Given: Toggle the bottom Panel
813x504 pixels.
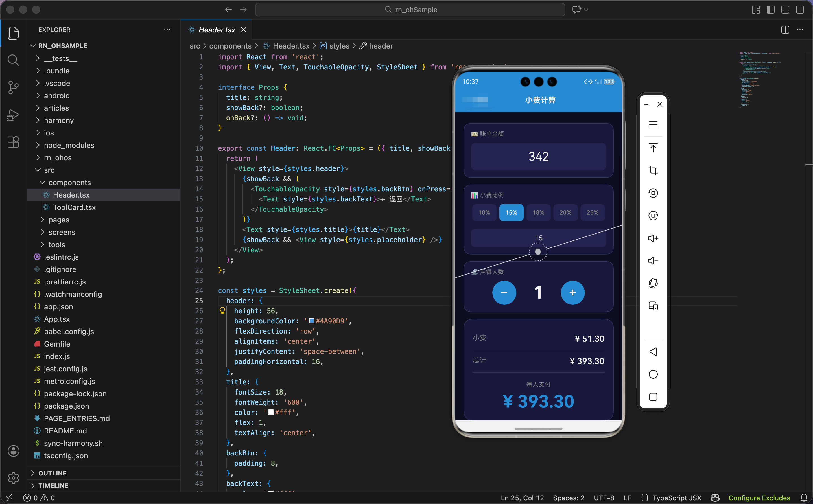Looking at the screenshot, I should pos(785,10).
